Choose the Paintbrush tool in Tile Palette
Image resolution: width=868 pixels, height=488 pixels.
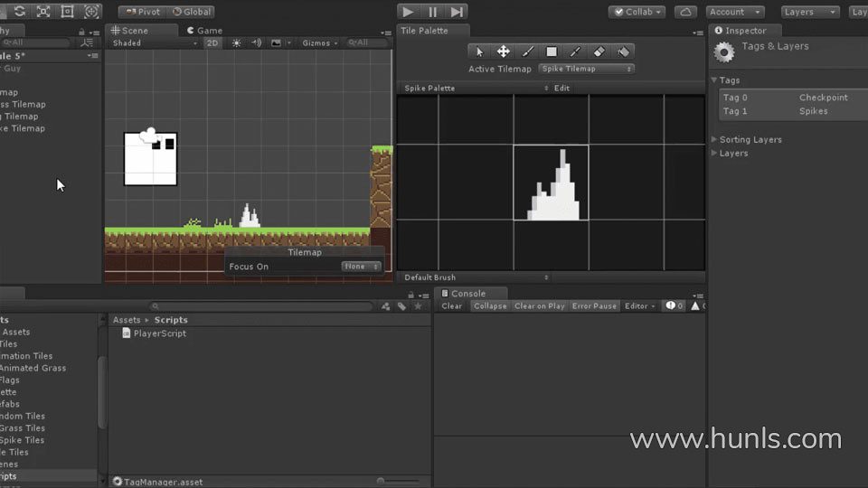click(x=527, y=52)
